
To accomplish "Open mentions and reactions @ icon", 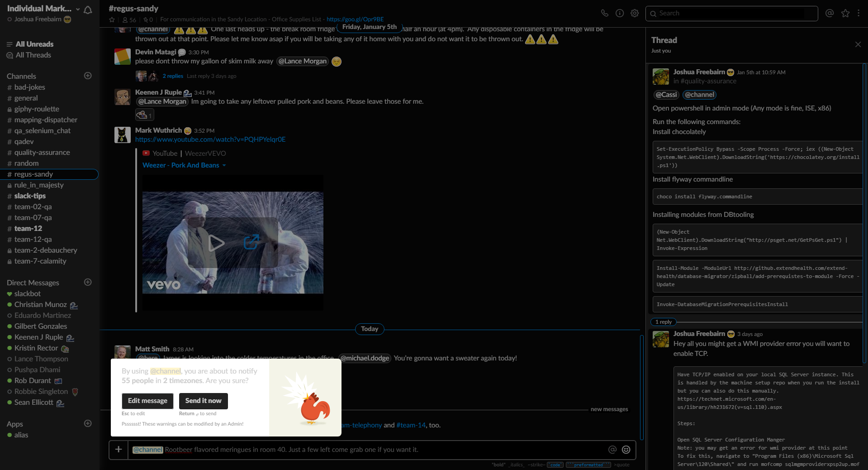I will coord(830,13).
